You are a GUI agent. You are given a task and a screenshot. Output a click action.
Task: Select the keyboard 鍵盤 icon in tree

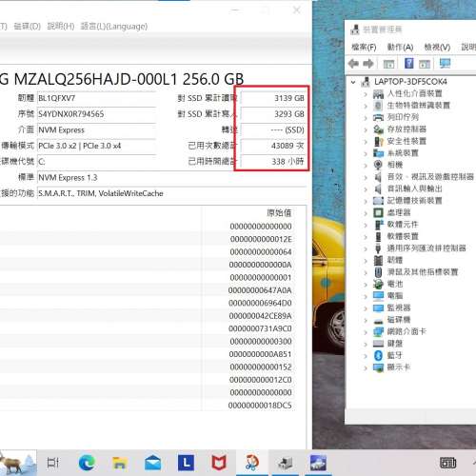tap(378, 344)
